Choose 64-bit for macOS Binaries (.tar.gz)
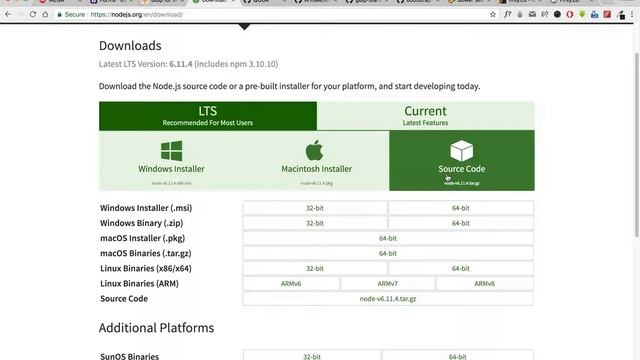 388,253
